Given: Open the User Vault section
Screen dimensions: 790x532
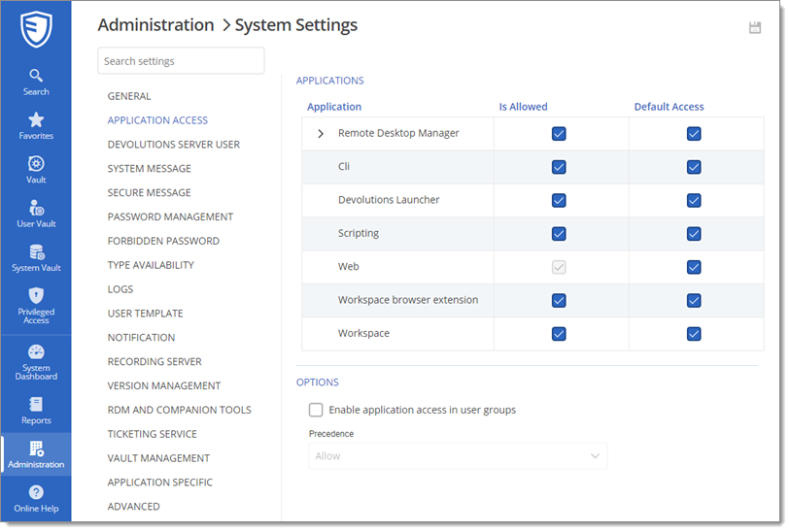Looking at the screenshot, I should 36,214.
